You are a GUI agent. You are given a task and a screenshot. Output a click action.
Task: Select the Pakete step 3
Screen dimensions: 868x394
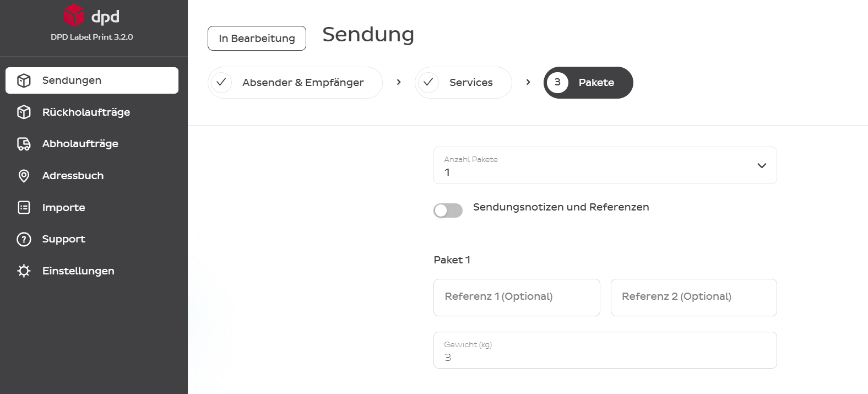coord(588,83)
